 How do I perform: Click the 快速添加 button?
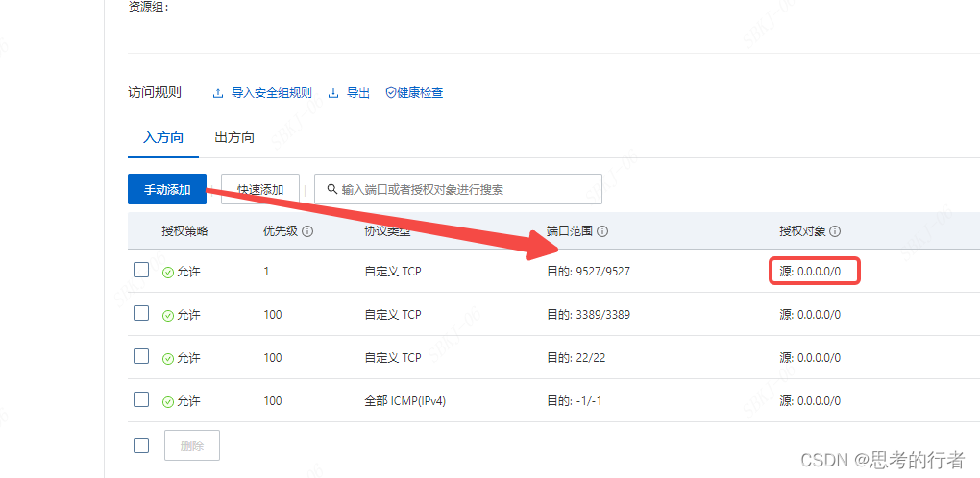pos(260,189)
